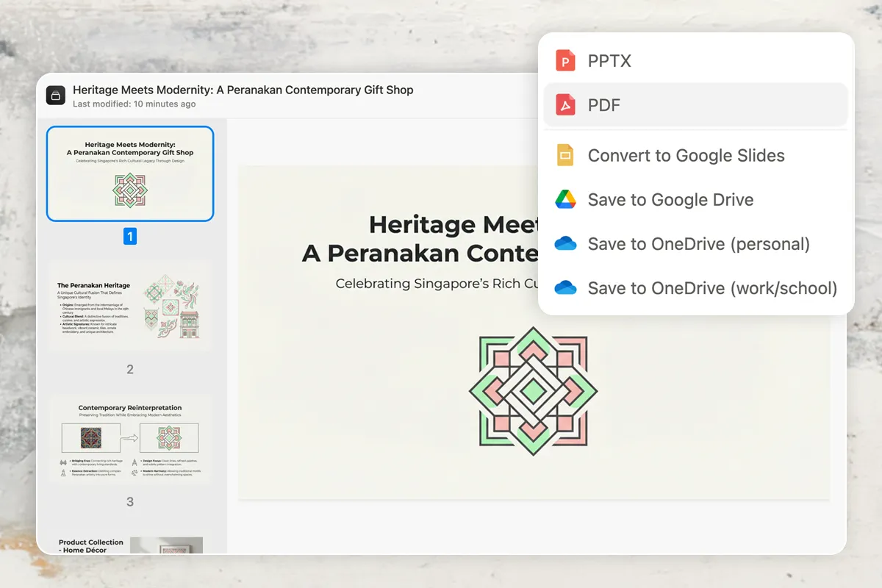Pick Save to OneDrive (personal)

point(698,244)
